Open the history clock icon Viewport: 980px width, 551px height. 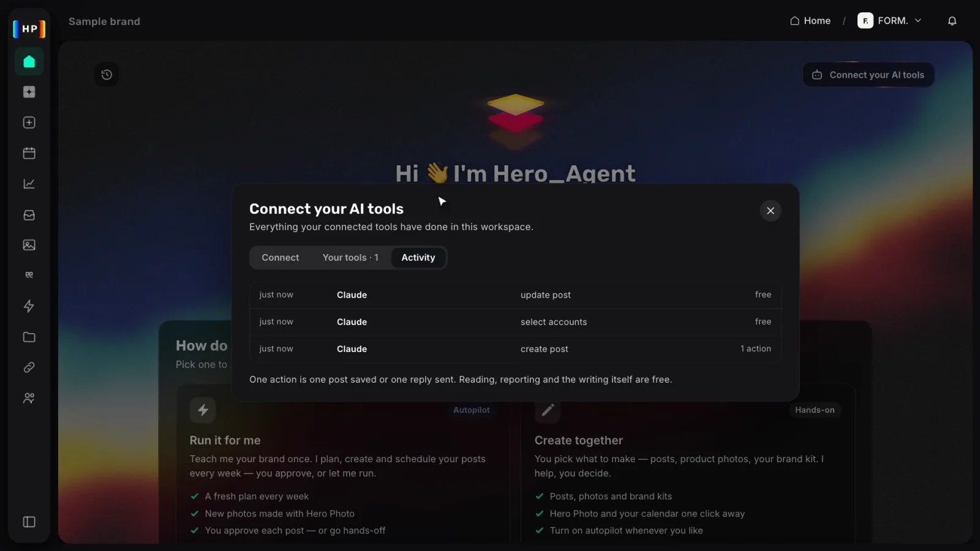(x=107, y=75)
